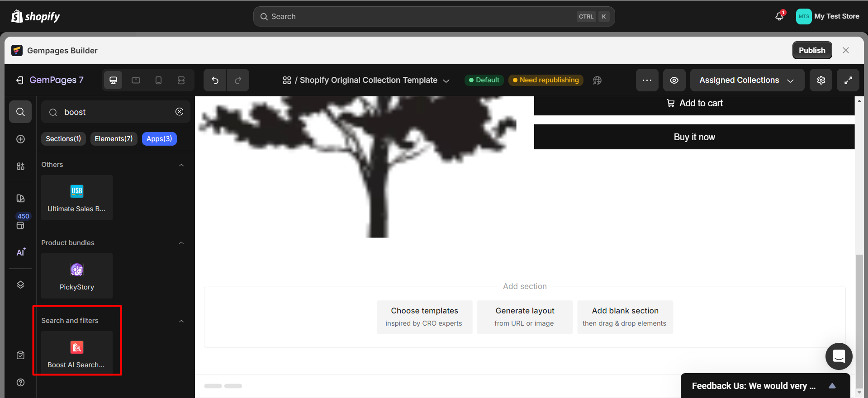Click Add blank section
This screenshot has height=398, width=868.
click(625, 317)
